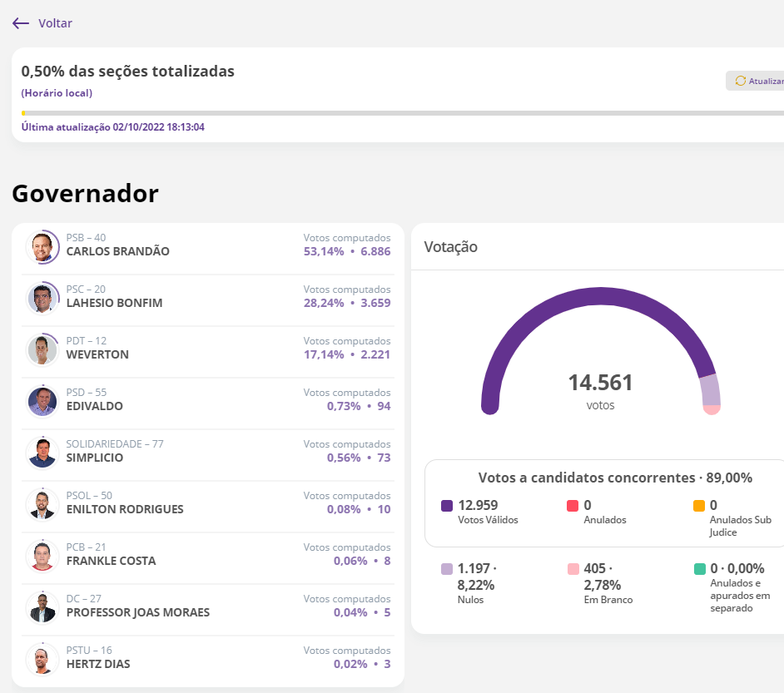Pick the light purple Nulos swatch

coord(447,569)
